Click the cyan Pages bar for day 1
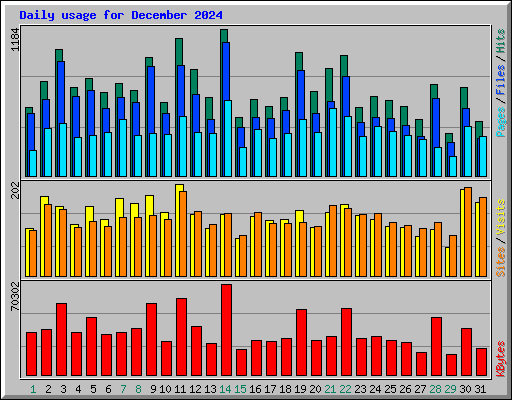512x400 pixels. click(33, 163)
